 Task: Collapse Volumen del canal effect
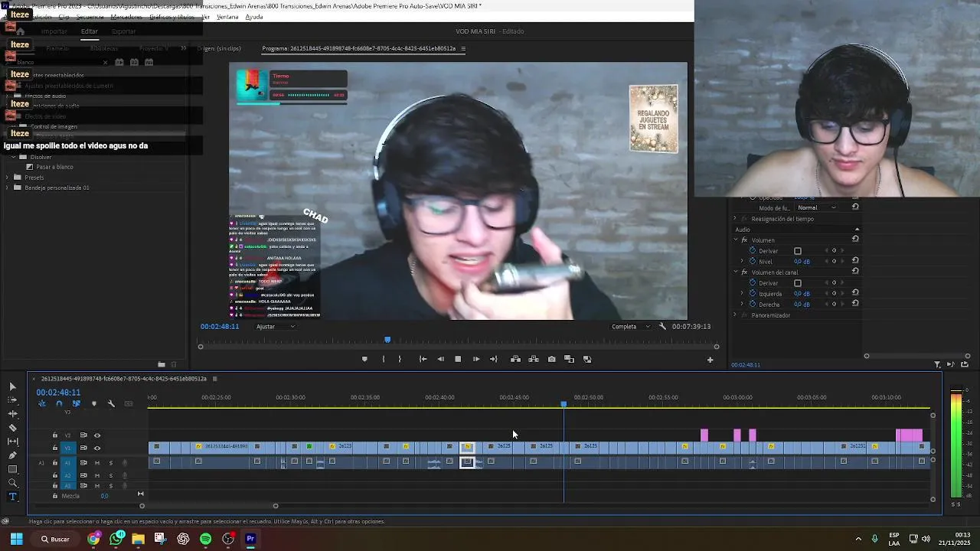[x=735, y=272]
